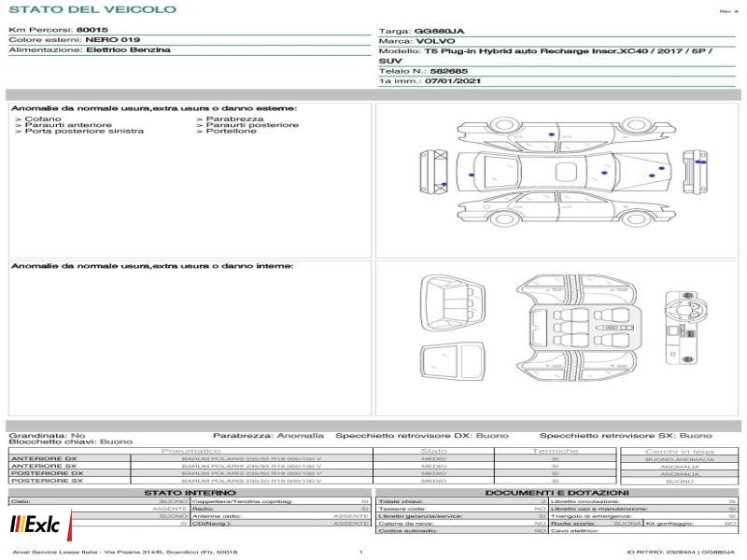Click the 'Antenna radio:' row
Screen dimensions: 747x560
[281, 516]
